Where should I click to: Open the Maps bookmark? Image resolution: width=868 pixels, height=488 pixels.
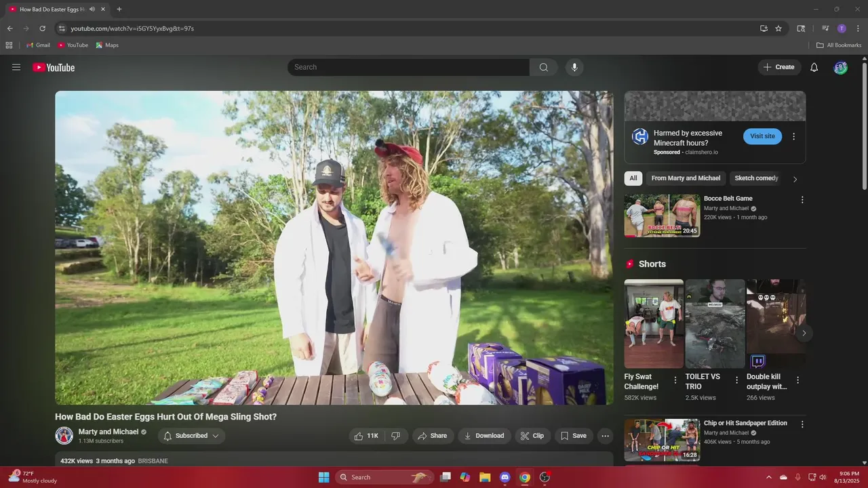107,45
